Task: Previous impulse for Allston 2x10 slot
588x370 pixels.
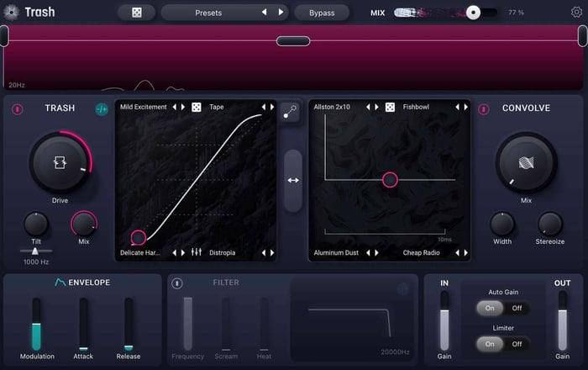Action: [368, 107]
